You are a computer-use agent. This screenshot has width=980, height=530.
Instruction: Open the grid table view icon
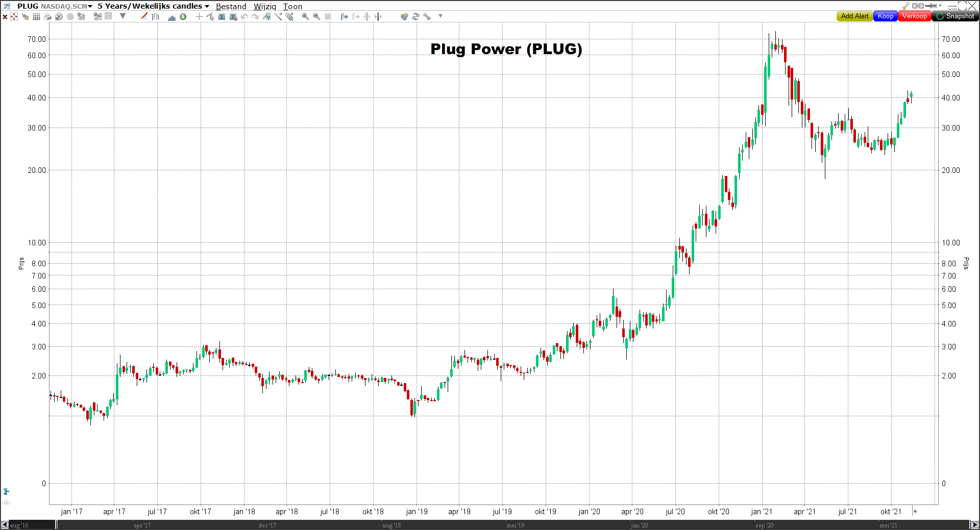tap(36, 16)
